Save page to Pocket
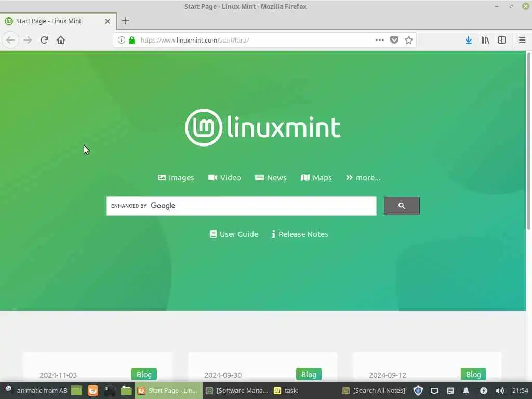The height and width of the screenshot is (399, 532). point(394,40)
